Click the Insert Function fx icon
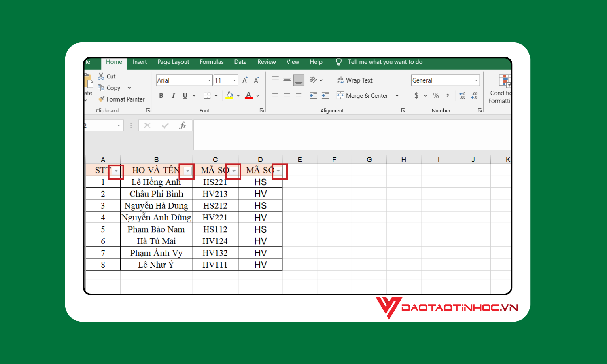This screenshot has width=607, height=364. click(183, 125)
